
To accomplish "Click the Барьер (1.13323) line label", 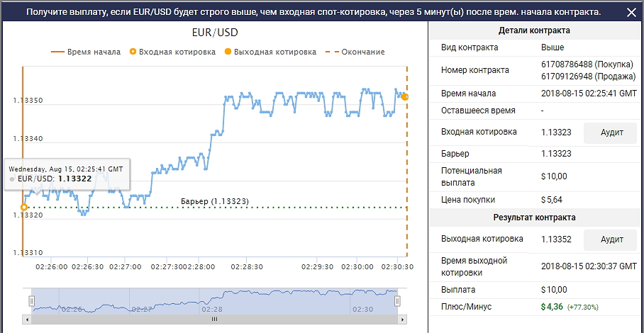I will click(215, 201).
